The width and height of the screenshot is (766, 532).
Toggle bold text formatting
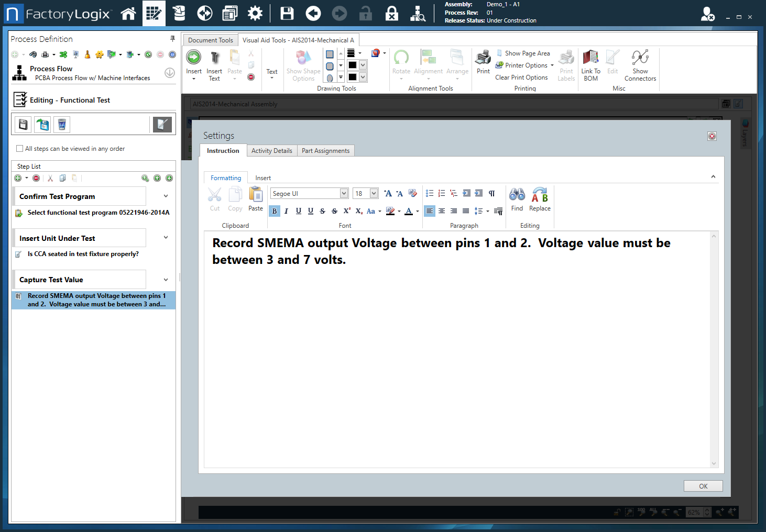click(274, 211)
